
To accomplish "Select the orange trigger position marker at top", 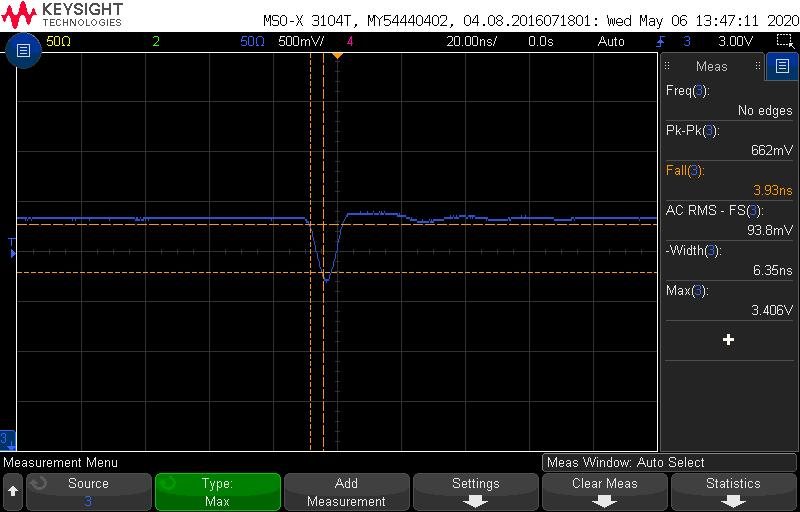I will (x=337, y=56).
